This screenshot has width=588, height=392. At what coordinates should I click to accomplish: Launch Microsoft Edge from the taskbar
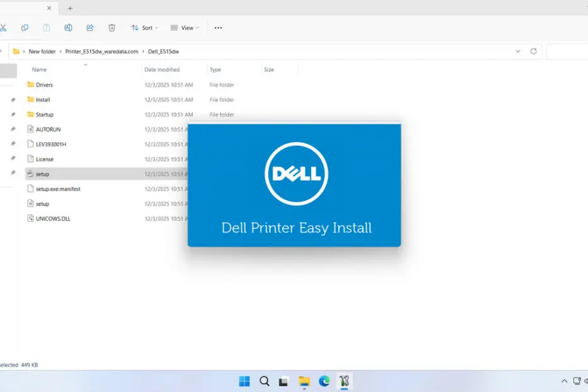[x=324, y=381]
